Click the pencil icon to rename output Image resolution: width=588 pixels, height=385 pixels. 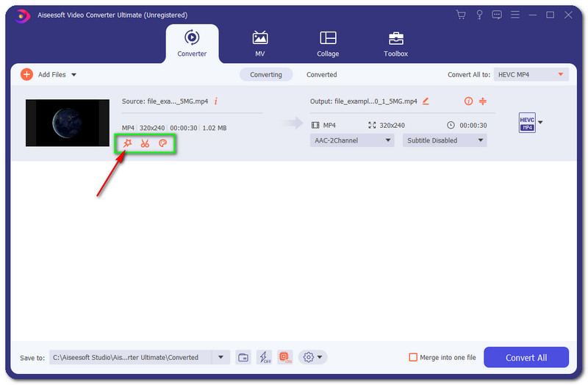coord(426,101)
